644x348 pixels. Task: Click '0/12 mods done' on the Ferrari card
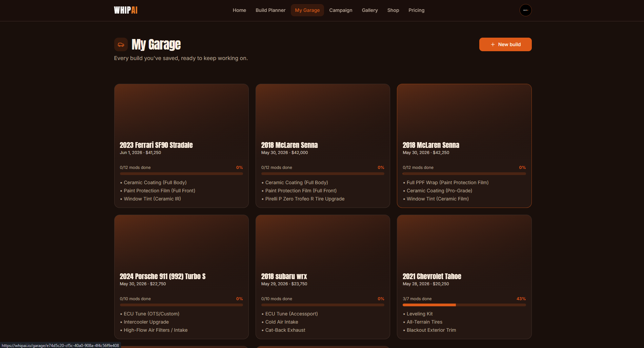coord(135,168)
